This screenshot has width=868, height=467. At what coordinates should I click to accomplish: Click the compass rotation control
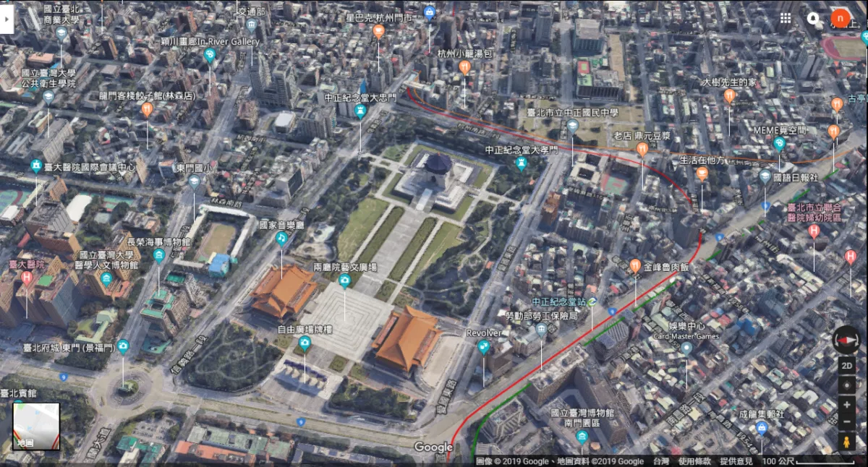[x=846, y=340]
